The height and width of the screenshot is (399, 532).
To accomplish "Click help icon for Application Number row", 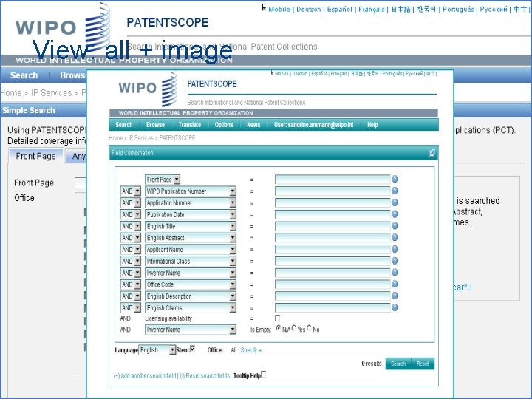I will point(395,202).
